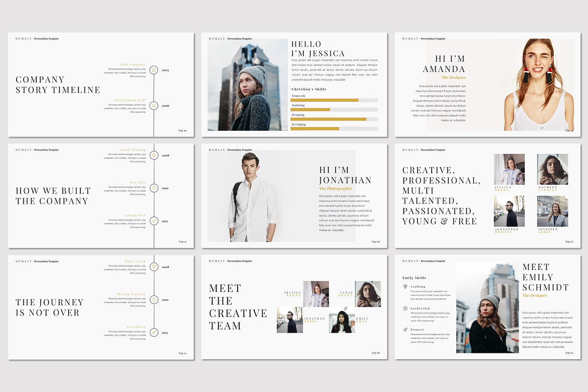Click the Crafting diamond icon

[x=405, y=287]
